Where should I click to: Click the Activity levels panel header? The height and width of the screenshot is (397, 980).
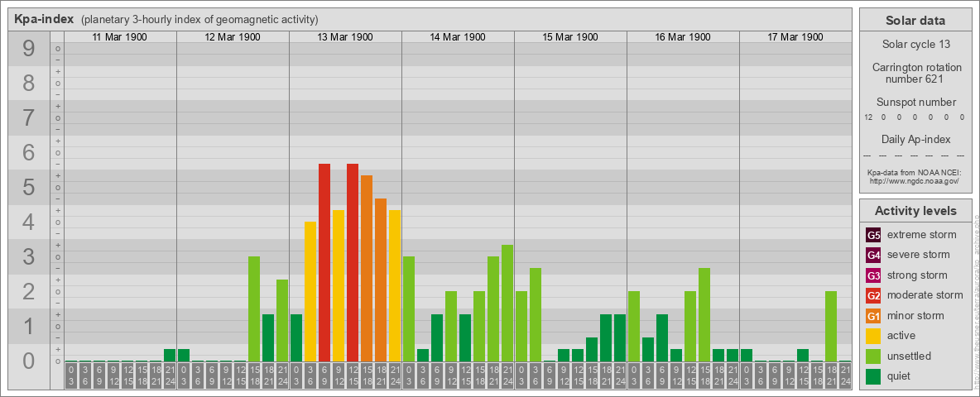click(x=915, y=211)
